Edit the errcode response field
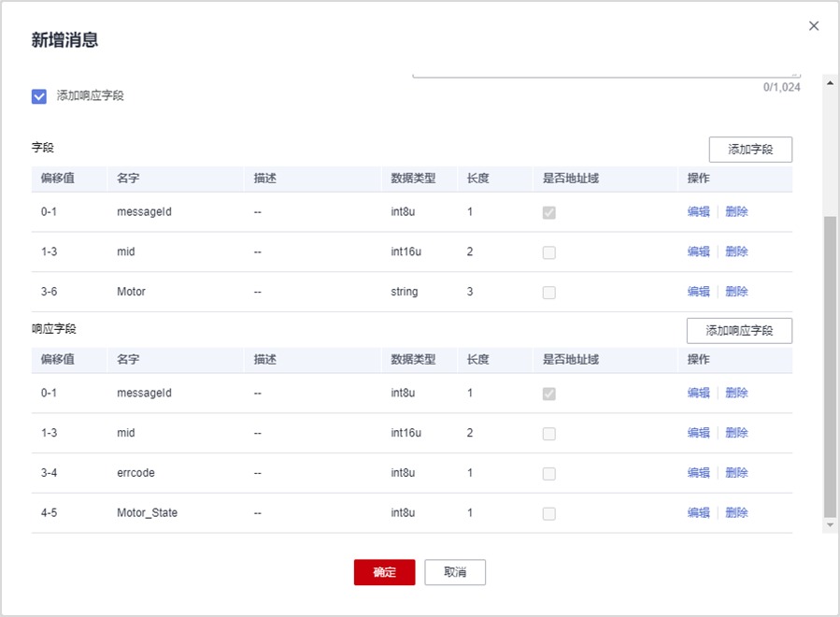 click(698, 473)
